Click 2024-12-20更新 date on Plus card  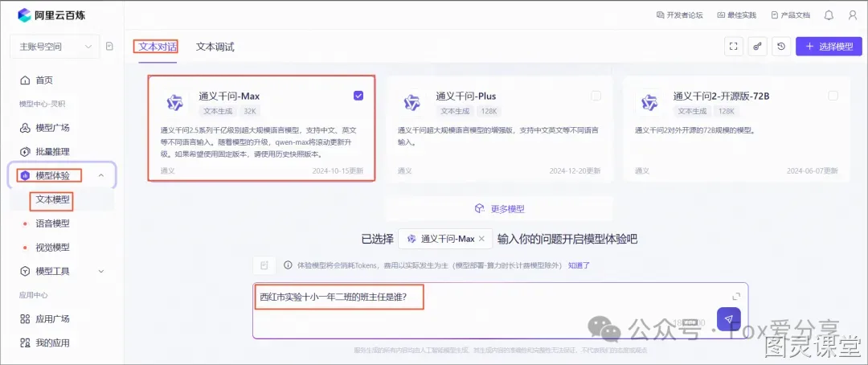click(575, 170)
